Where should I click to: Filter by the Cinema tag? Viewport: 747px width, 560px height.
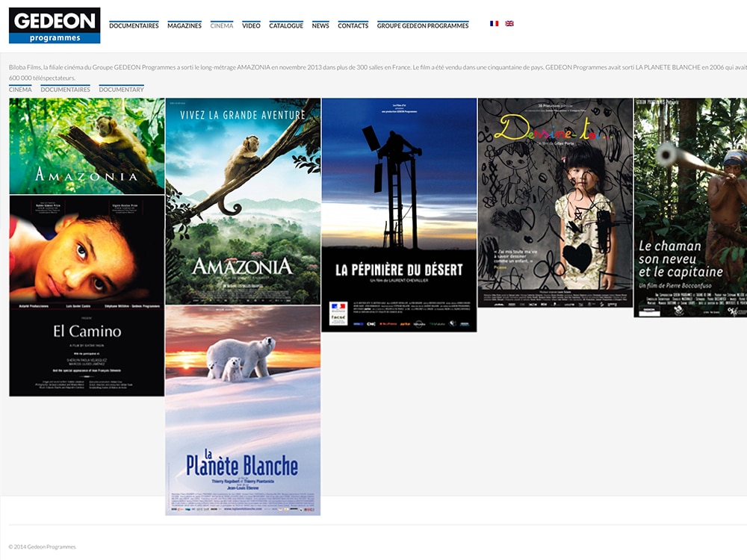pyautogui.click(x=20, y=90)
